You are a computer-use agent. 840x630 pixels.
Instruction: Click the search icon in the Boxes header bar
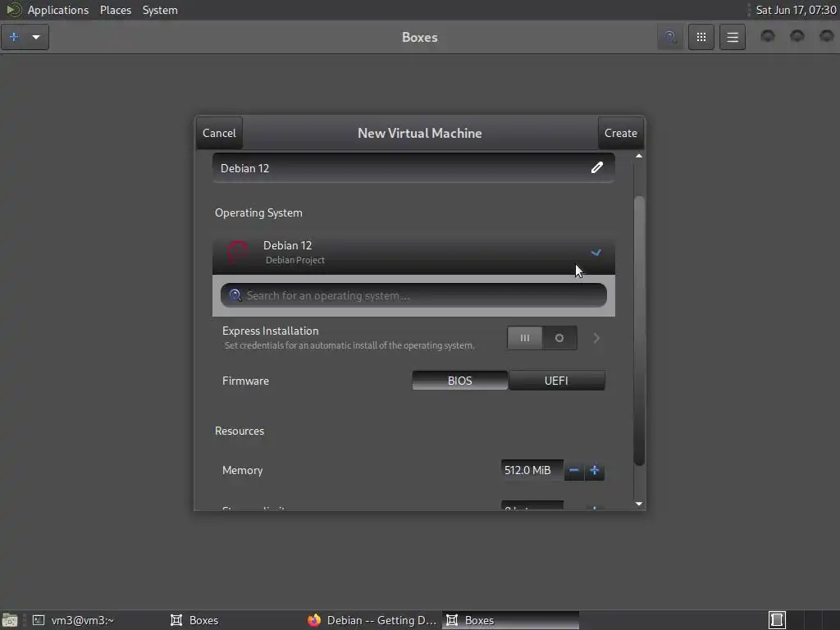click(669, 37)
